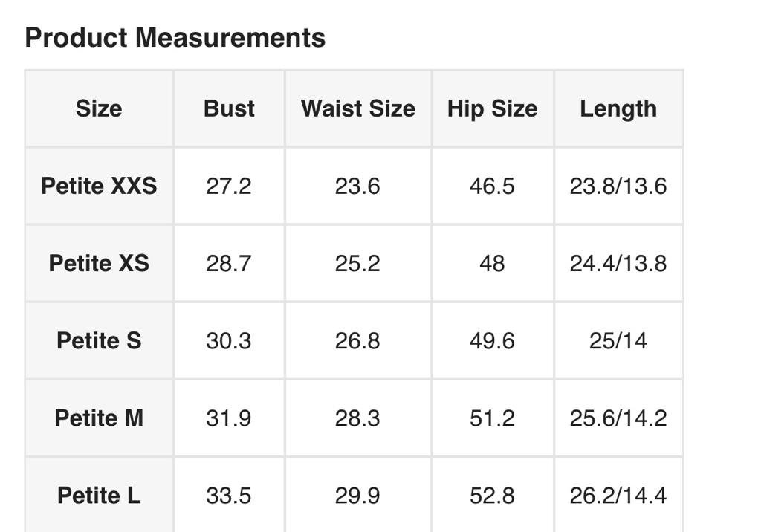Select the Size column header
The image size is (761, 532).
[x=99, y=108]
